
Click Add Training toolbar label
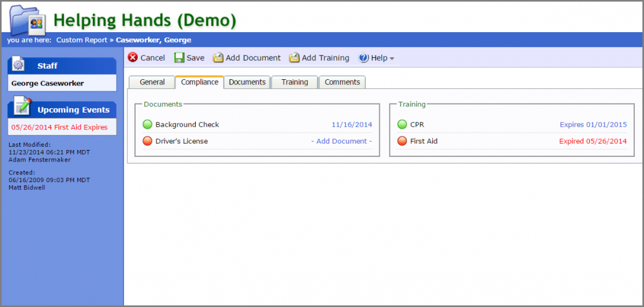325,58
